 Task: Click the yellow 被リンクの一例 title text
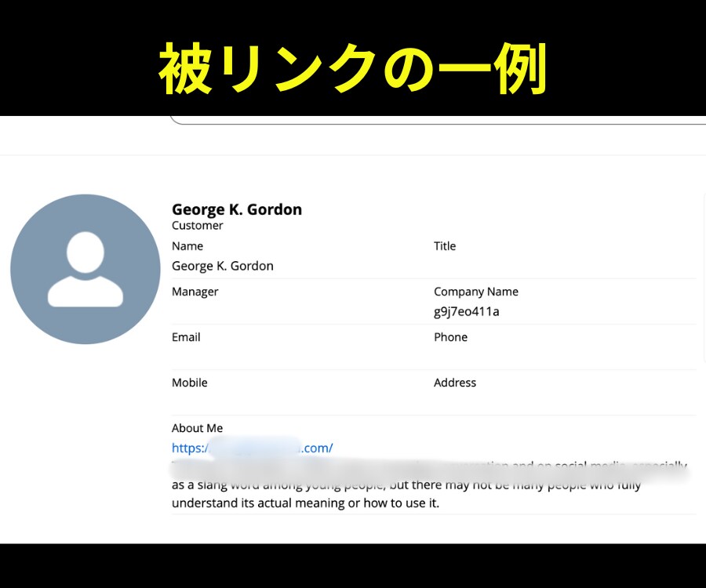352,68
